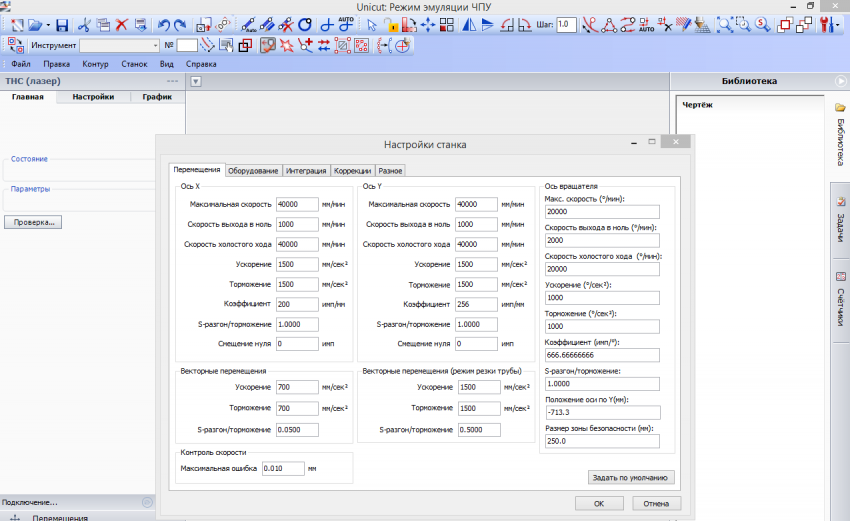Expand the arrow next to Open folder

pyautogui.click(x=47, y=25)
